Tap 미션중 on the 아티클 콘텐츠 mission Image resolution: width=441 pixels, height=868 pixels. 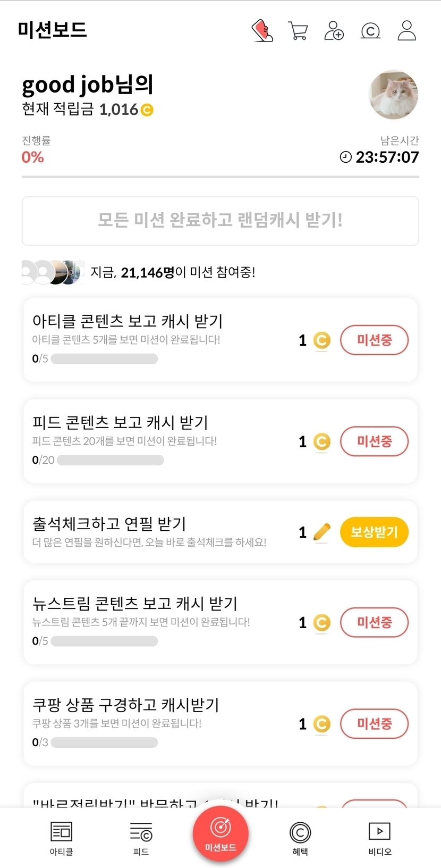pyautogui.click(x=374, y=340)
